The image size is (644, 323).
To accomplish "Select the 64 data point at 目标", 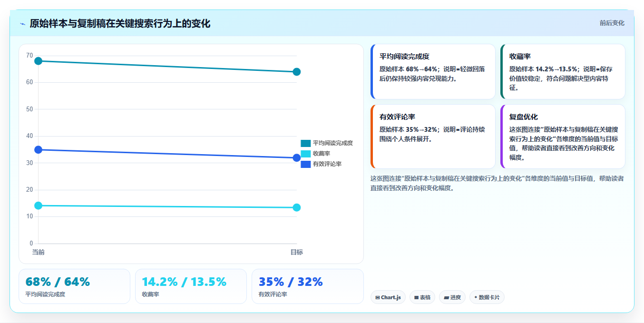I will click(x=297, y=72).
